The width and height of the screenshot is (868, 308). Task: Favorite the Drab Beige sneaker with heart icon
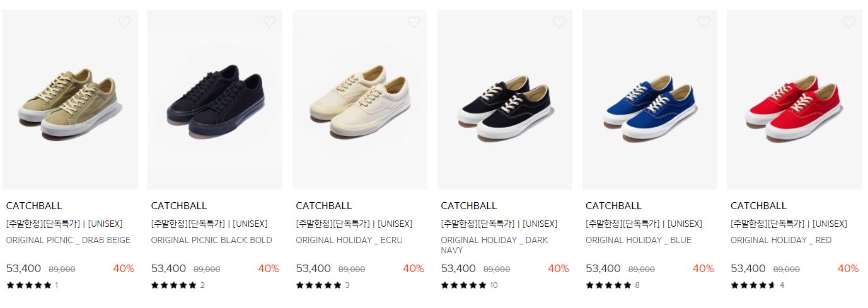(x=125, y=23)
